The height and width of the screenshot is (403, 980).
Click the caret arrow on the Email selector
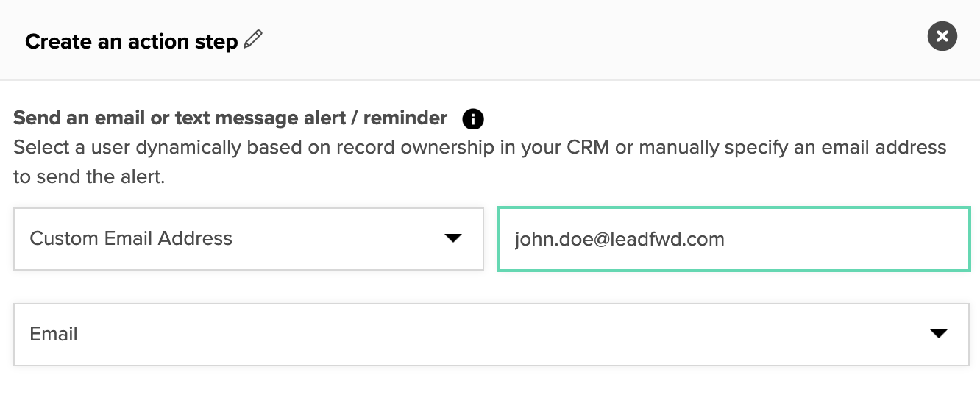click(938, 334)
